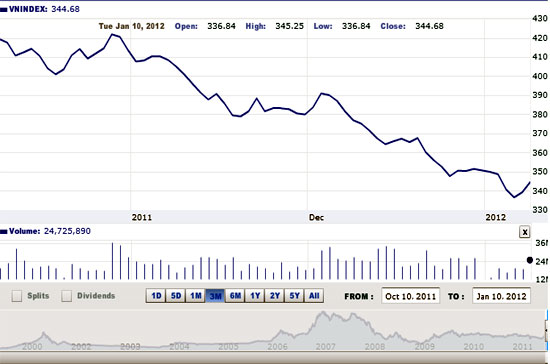Select the 1D range button
Screen dimensions: 550x364
pos(156,296)
